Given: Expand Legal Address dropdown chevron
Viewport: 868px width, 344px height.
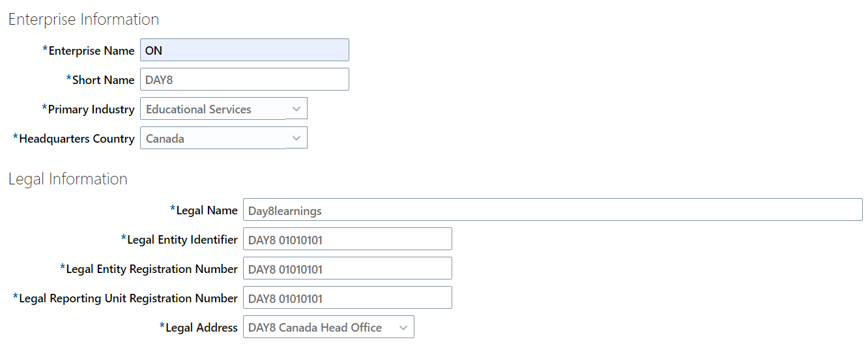Looking at the screenshot, I should pyautogui.click(x=403, y=327).
